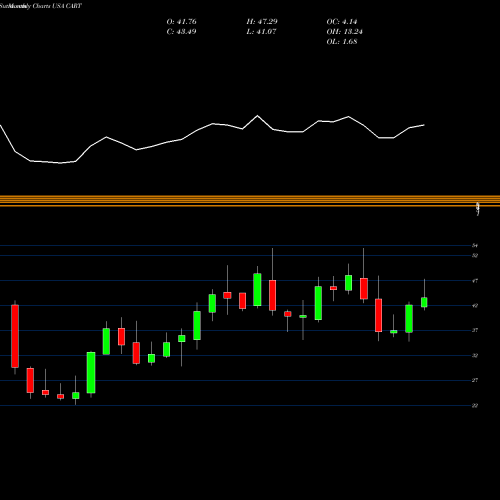This screenshot has height=500, width=500.
Task: Click the 42 price axis label
Action: pos(475,305)
